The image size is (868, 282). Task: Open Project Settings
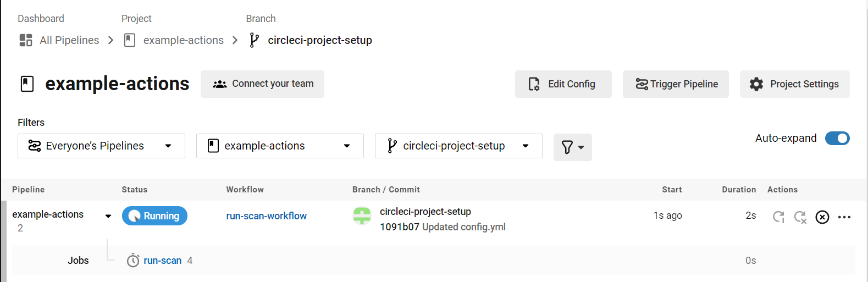coord(794,84)
